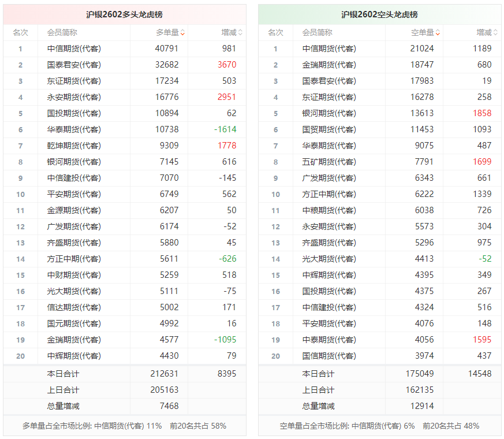504x439 pixels.
Task: Select 信达期货(代客) row name
Action: click(74, 307)
